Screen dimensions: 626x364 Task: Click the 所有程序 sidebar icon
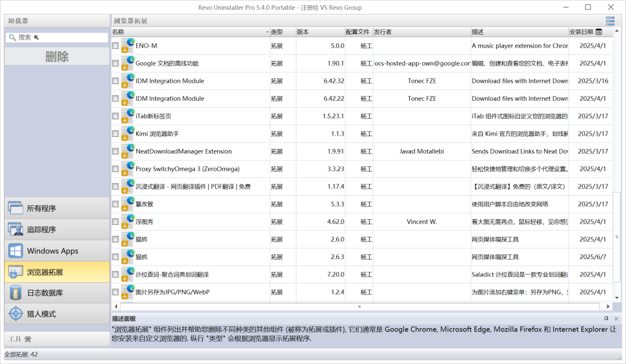[15, 208]
